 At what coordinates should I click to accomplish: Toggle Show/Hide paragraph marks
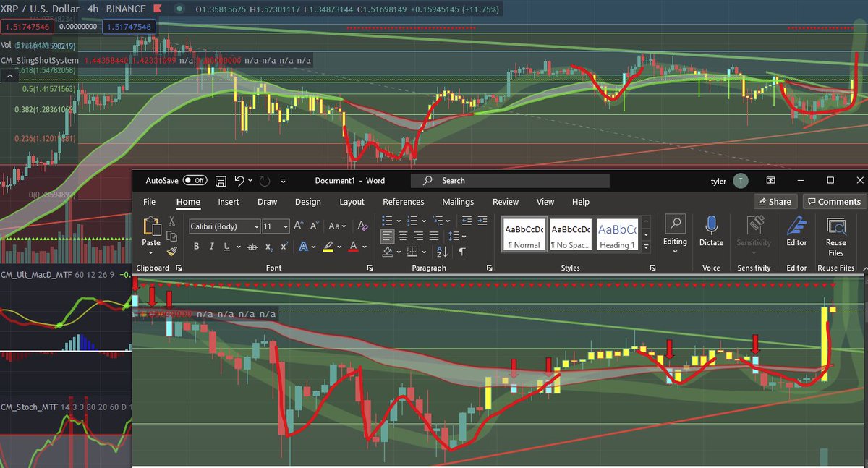coord(461,251)
